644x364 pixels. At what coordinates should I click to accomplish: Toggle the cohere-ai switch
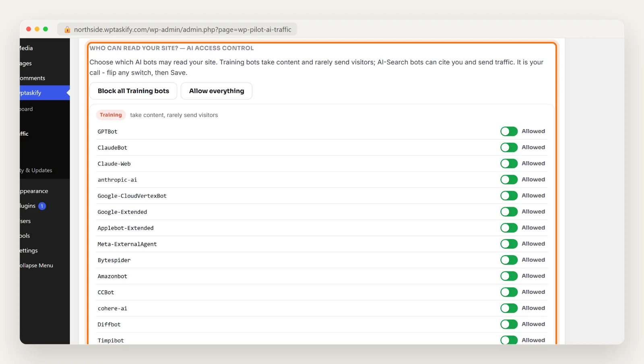(509, 308)
